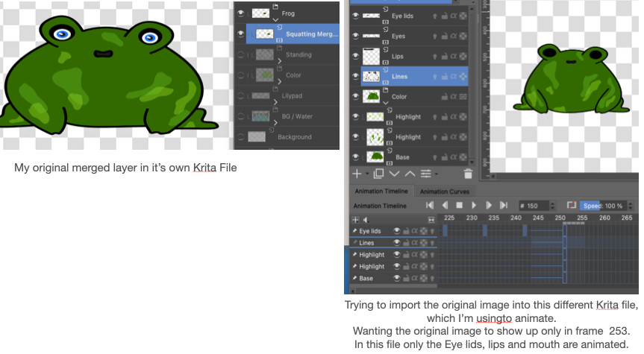Collapse the Color group in animation file
Image resolution: width=644 pixels, height=354 pixels.
point(385,102)
